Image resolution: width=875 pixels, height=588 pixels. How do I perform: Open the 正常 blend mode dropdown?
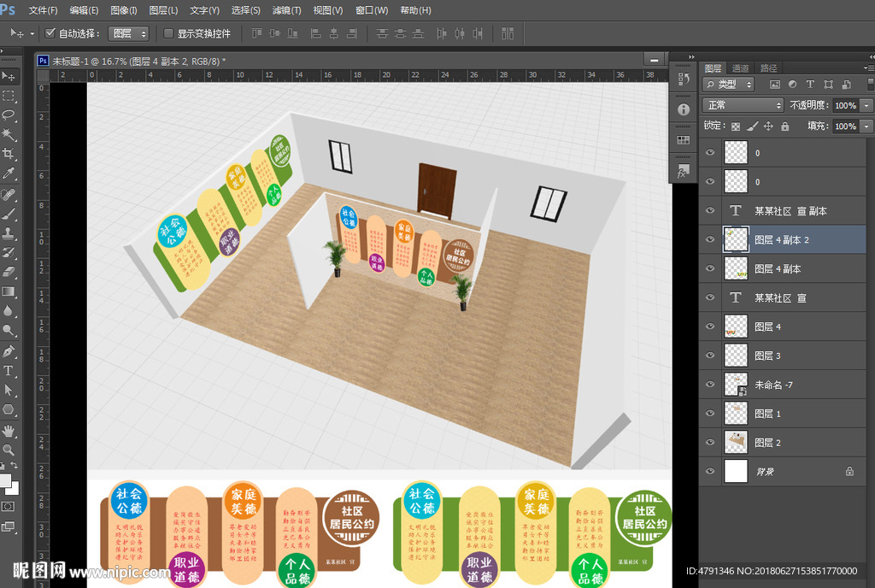pyautogui.click(x=743, y=105)
